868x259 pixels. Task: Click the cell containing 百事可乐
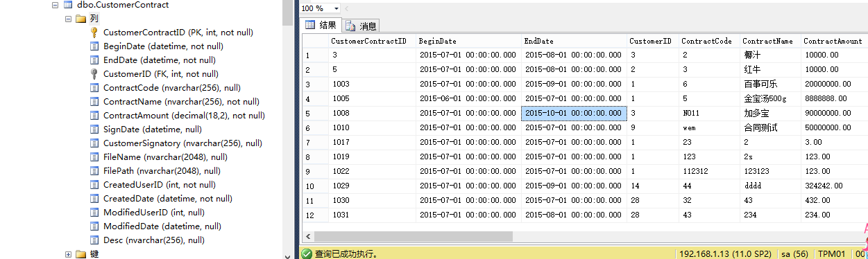coord(770,84)
